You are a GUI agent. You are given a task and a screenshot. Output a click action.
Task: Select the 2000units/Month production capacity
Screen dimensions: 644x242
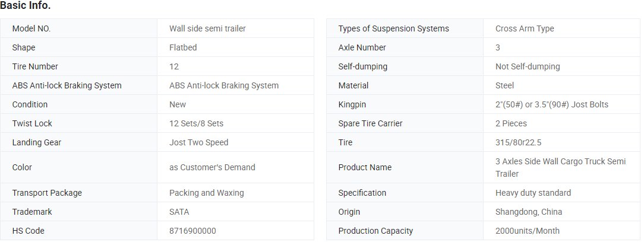[528, 231]
